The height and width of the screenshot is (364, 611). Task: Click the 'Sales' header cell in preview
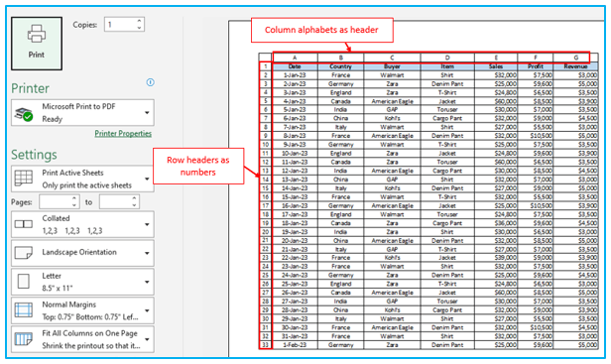pos(496,66)
